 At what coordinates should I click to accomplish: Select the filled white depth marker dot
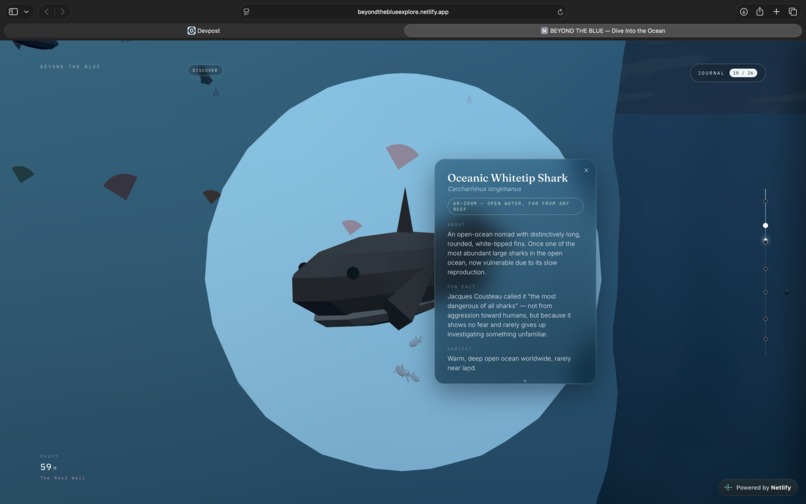[765, 225]
